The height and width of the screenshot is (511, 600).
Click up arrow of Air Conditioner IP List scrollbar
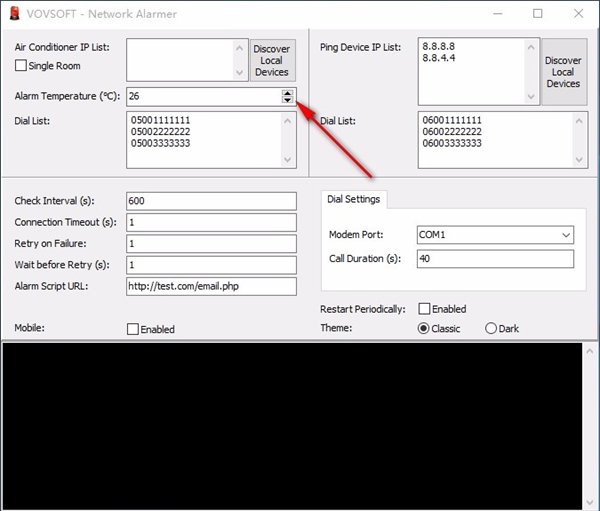[240, 48]
